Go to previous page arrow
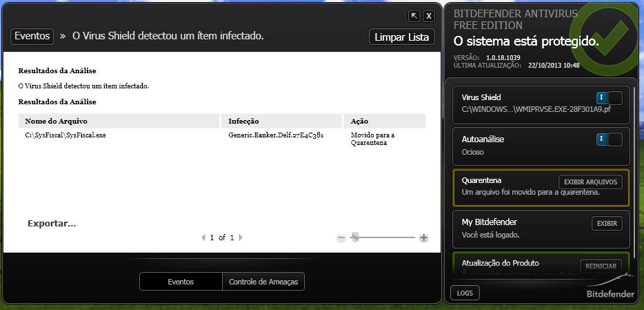Screen dimensions: 644x310 (203, 238)
